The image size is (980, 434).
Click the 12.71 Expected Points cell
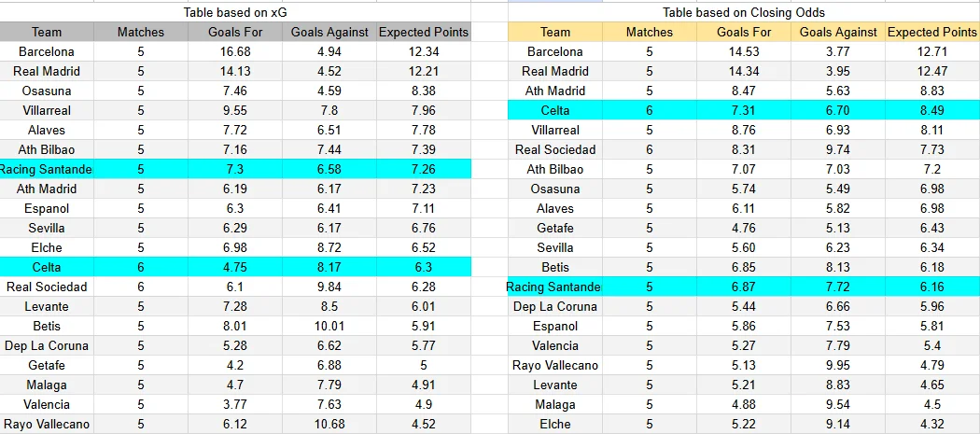pyautogui.click(x=931, y=51)
